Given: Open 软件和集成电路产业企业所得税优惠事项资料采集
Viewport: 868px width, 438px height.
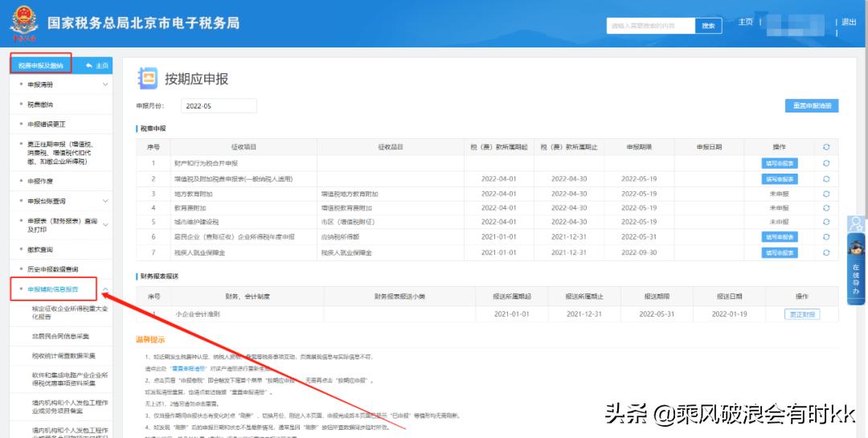Looking at the screenshot, I should pos(70,379).
